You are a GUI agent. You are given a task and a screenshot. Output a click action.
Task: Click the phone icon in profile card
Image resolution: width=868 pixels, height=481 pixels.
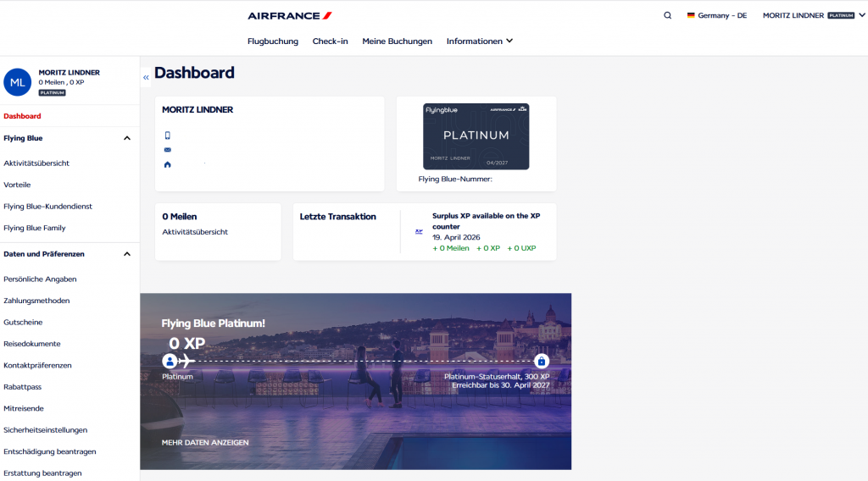click(x=168, y=135)
